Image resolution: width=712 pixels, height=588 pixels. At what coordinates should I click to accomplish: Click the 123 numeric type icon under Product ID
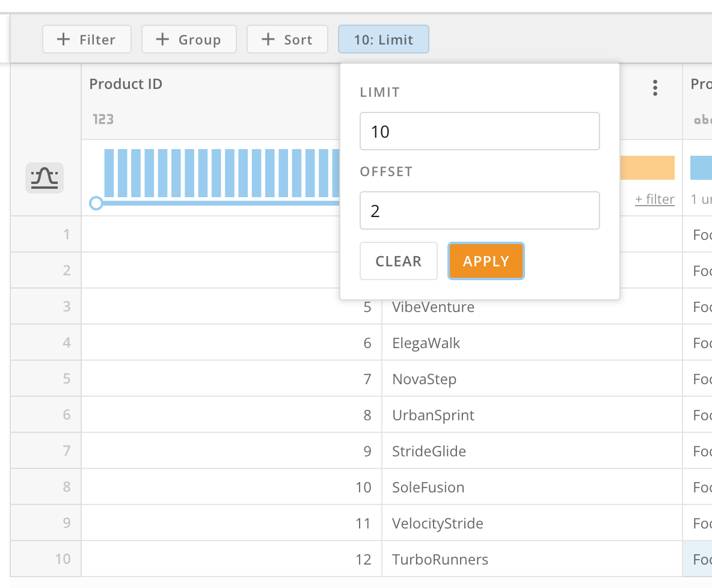(x=103, y=119)
